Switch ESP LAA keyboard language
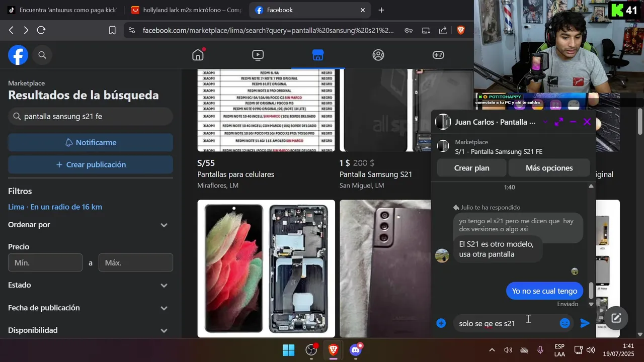 pyautogui.click(x=559, y=350)
